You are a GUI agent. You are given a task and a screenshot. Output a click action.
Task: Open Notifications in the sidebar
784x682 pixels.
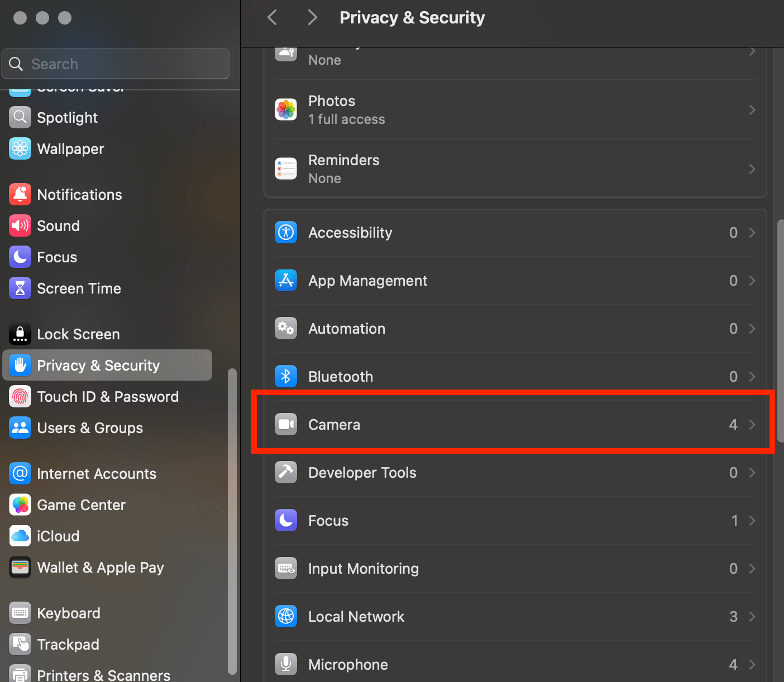pyautogui.click(x=79, y=195)
